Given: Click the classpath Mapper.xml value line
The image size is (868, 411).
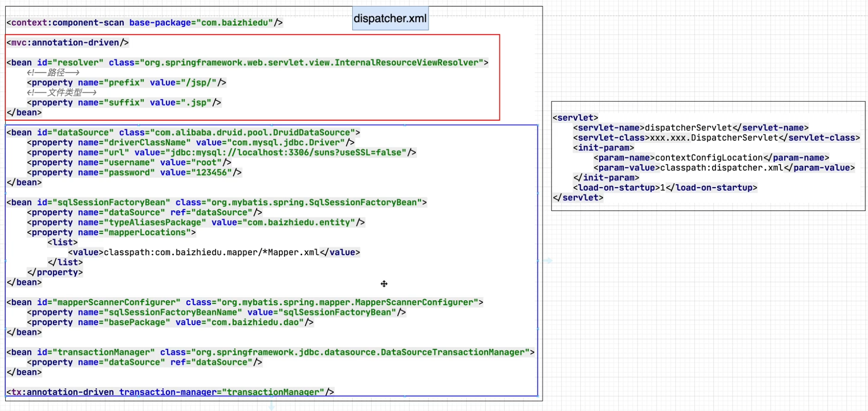Looking at the screenshot, I should click(214, 252).
